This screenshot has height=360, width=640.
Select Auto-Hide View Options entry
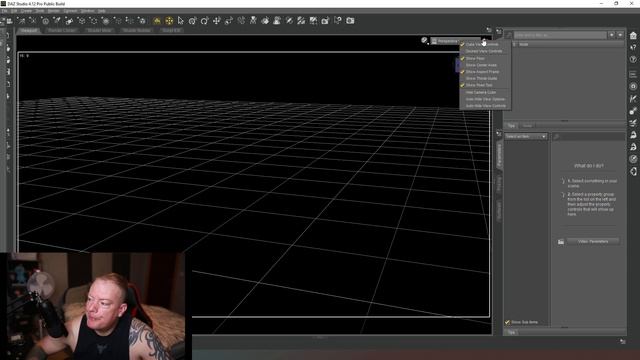point(485,99)
